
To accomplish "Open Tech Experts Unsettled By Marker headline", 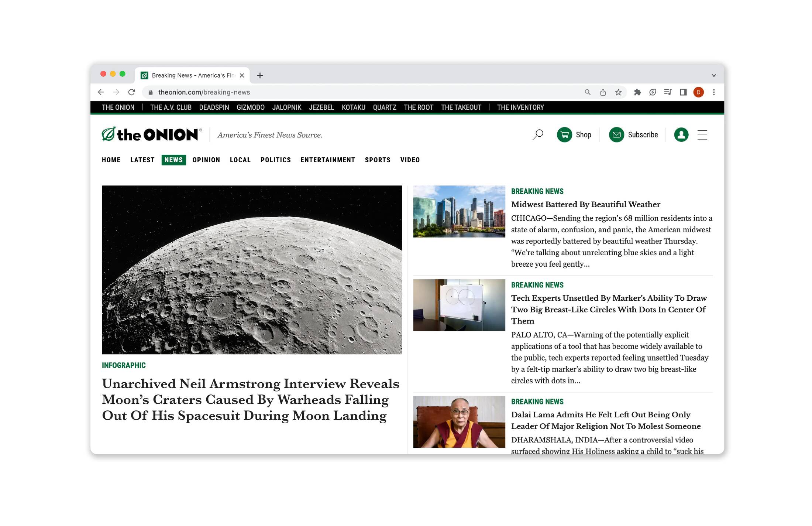I will (x=609, y=309).
